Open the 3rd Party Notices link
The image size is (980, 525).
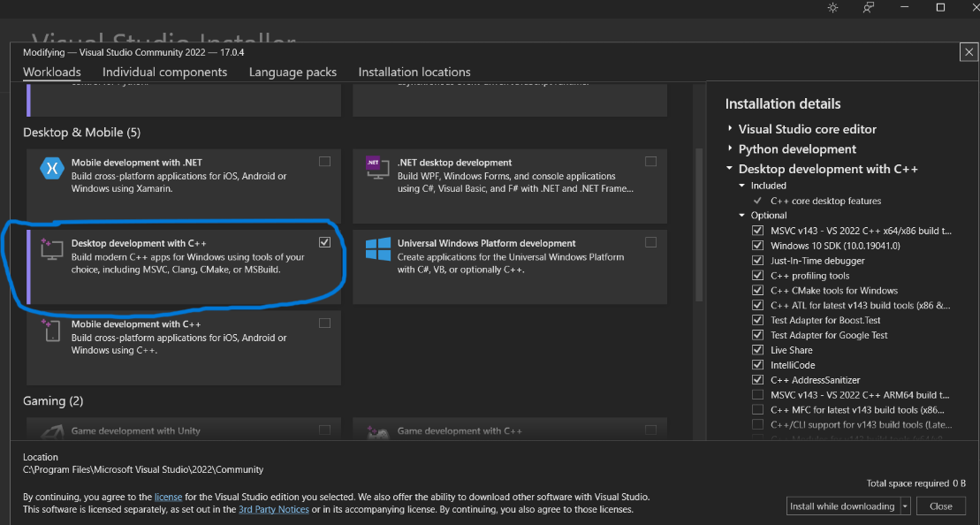[x=273, y=510]
